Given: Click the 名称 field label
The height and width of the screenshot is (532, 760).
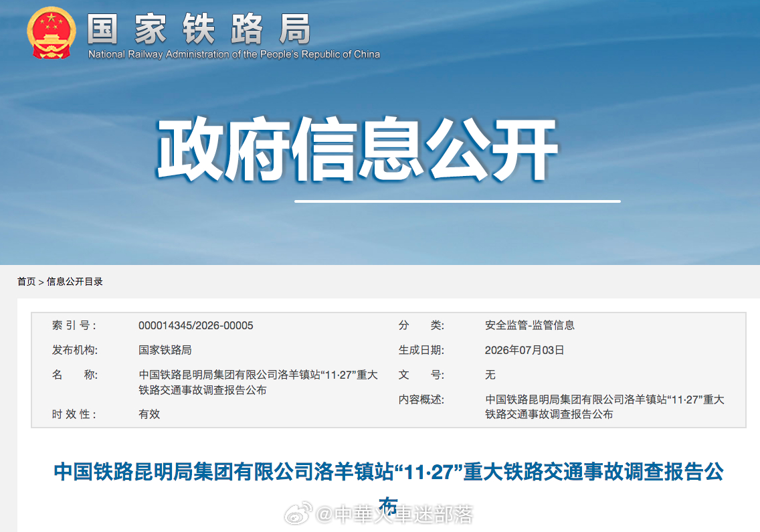Looking at the screenshot, I should pos(75,375).
